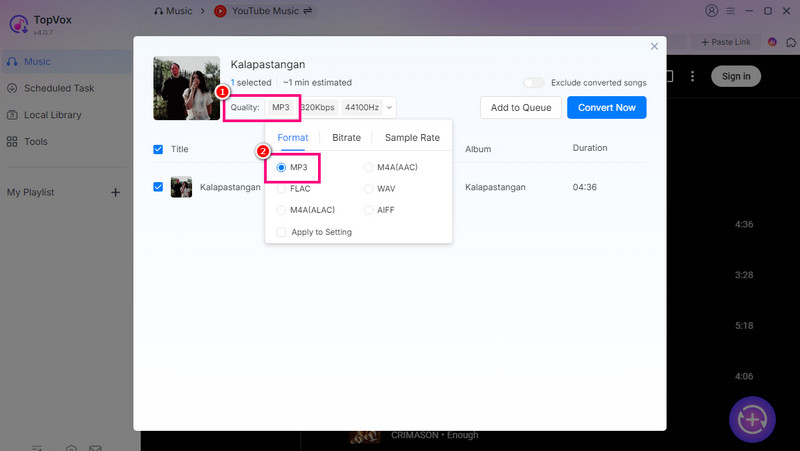Close the conversion dialog
800x451 pixels.
point(655,46)
